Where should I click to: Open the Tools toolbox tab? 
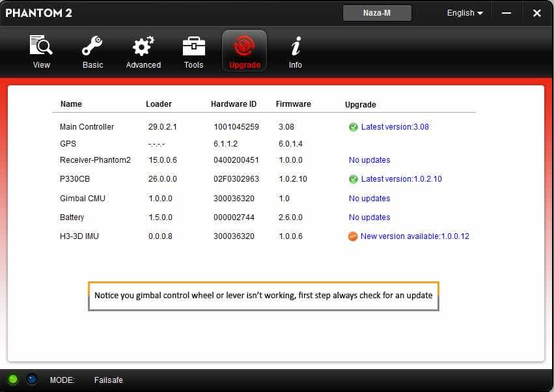[x=193, y=51]
